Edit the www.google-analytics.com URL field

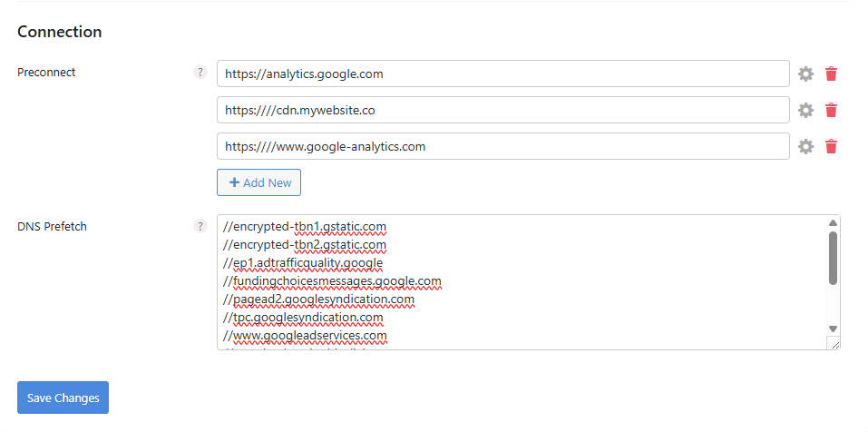(x=502, y=146)
